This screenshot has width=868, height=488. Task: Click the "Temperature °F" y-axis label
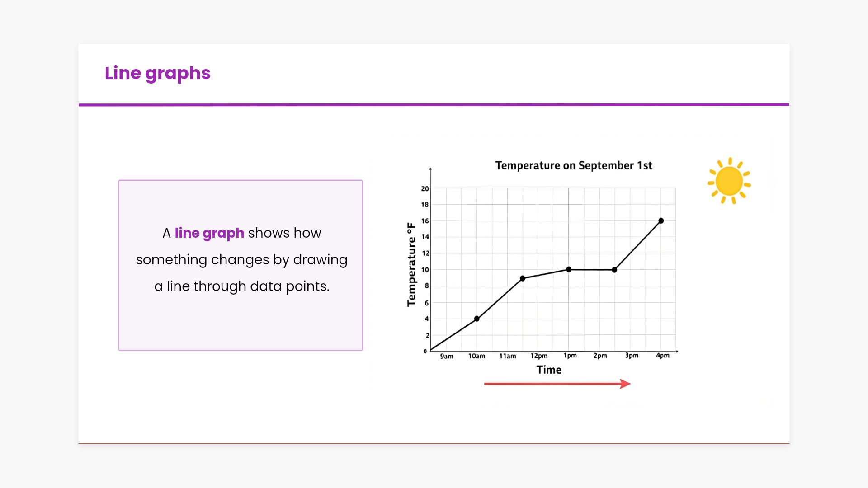click(x=411, y=264)
